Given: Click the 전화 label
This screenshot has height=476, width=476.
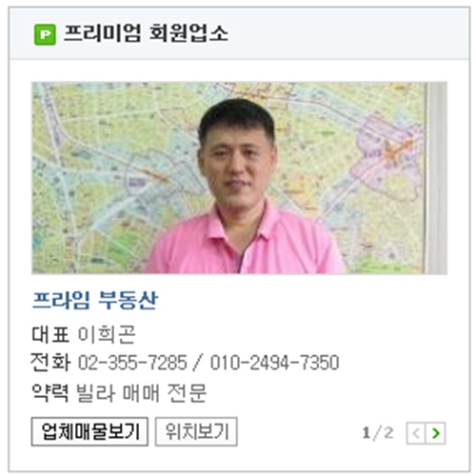Looking at the screenshot, I should tap(50, 363).
